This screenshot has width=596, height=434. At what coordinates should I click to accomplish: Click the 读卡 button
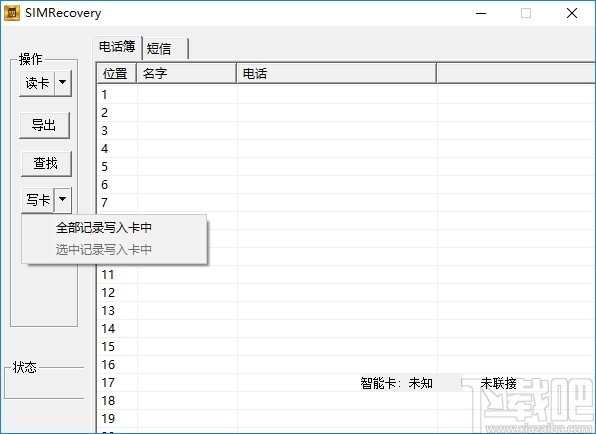tap(37, 83)
